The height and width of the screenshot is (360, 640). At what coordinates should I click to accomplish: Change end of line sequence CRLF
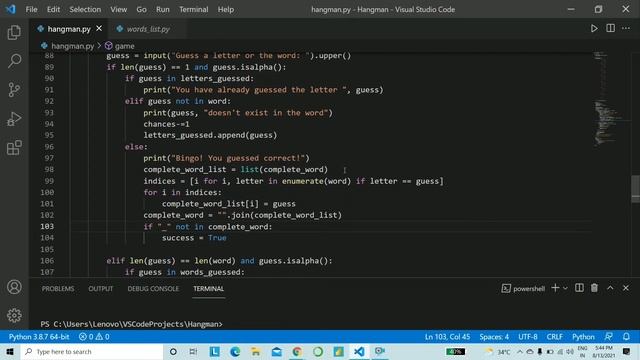click(555, 337)
